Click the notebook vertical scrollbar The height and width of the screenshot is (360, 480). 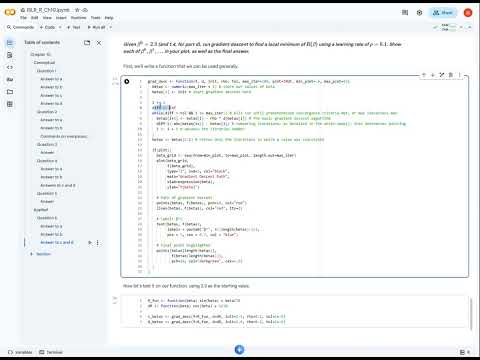[471, 313]
